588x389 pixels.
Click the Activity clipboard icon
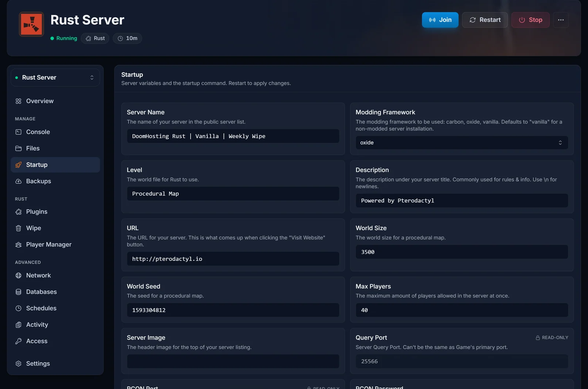pos(18,325)
